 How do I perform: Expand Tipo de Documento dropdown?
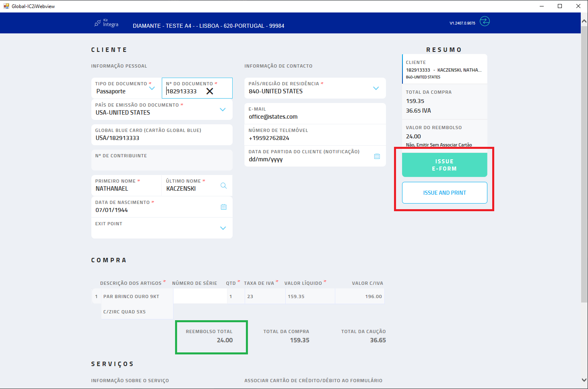[152, 88]
